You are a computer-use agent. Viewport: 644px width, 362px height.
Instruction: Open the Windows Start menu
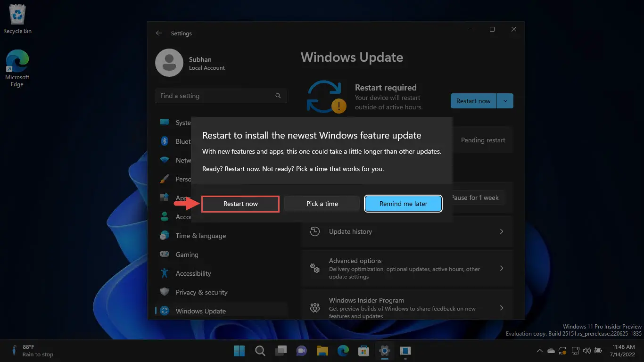click(239, 351)
